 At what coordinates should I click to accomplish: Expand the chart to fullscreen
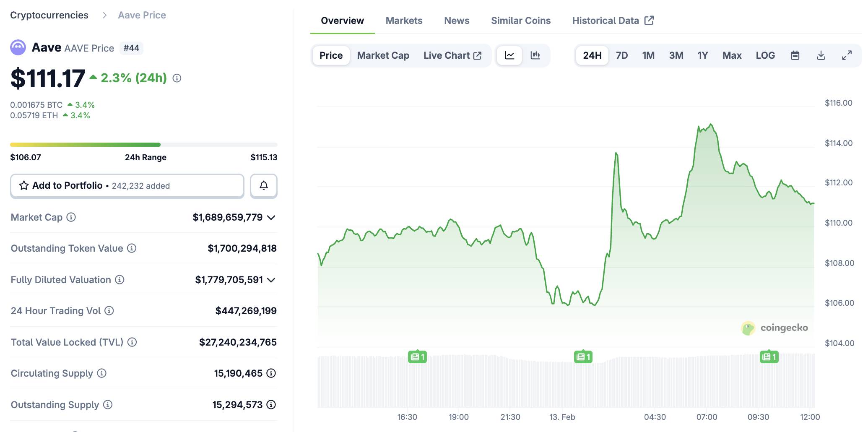[847, 55]
